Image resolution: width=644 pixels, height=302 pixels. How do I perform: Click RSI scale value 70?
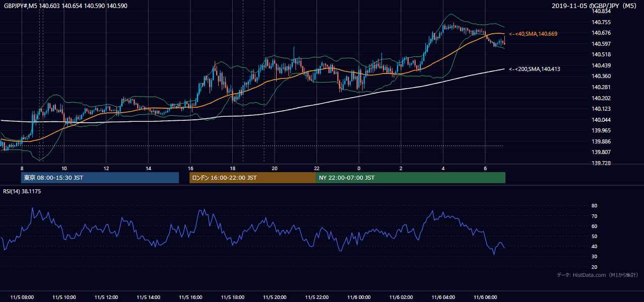pos(594,216)
